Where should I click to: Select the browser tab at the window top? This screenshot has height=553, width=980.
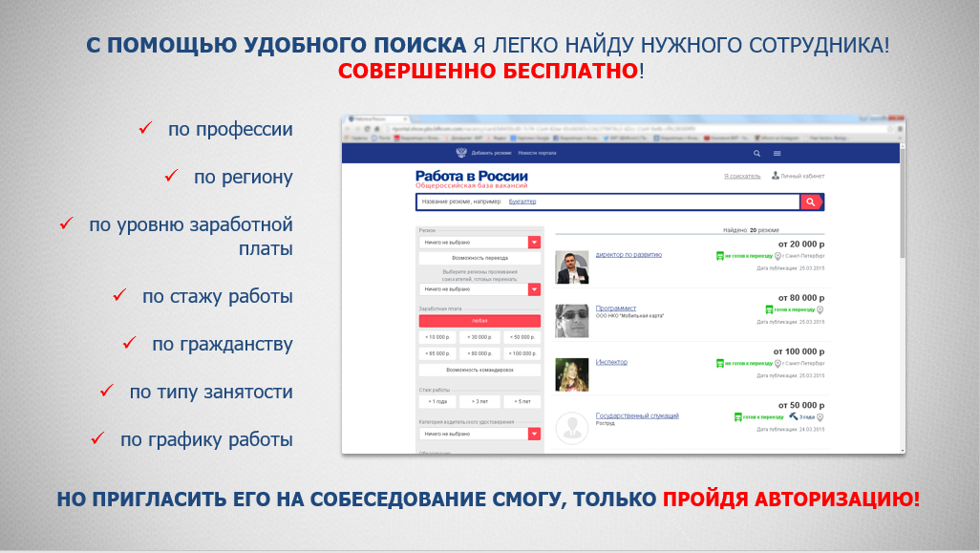[377, 118]
